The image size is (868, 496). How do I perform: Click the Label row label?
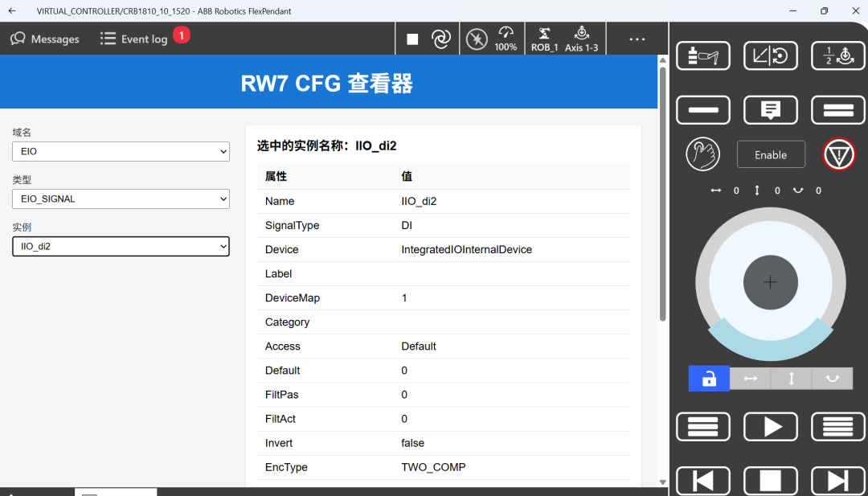(x=278, y=273)
